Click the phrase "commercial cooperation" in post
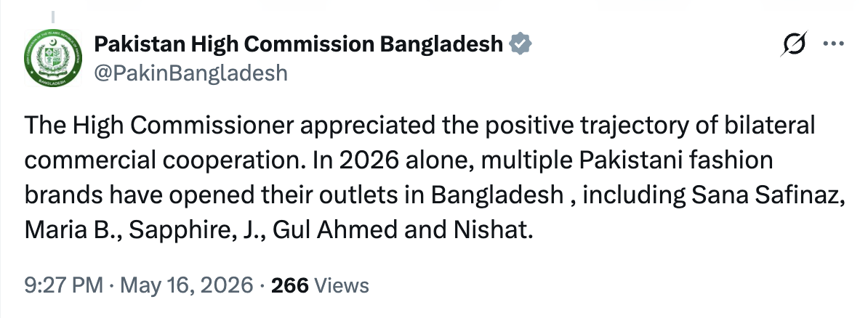The width and height of the screenshot is (868, 318). 165,161
